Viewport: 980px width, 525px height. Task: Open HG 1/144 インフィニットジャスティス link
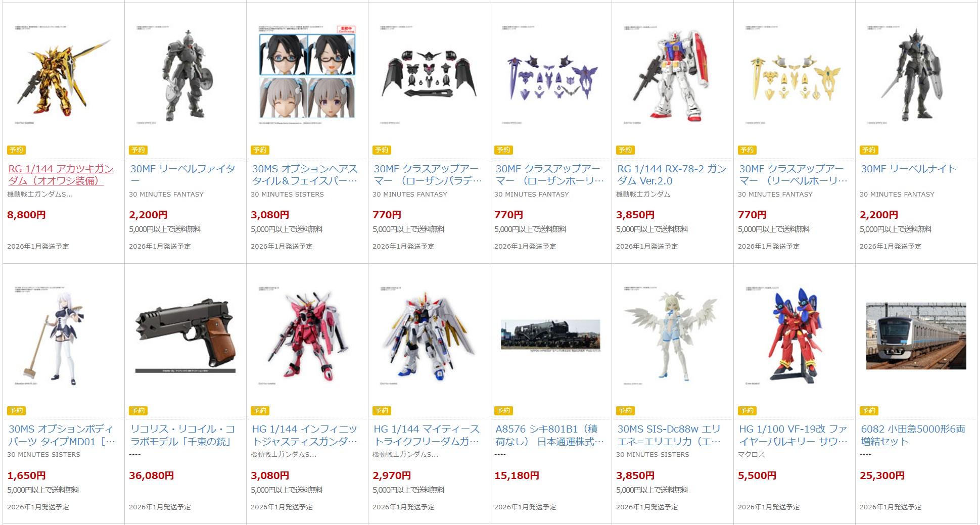click(305, 436)
